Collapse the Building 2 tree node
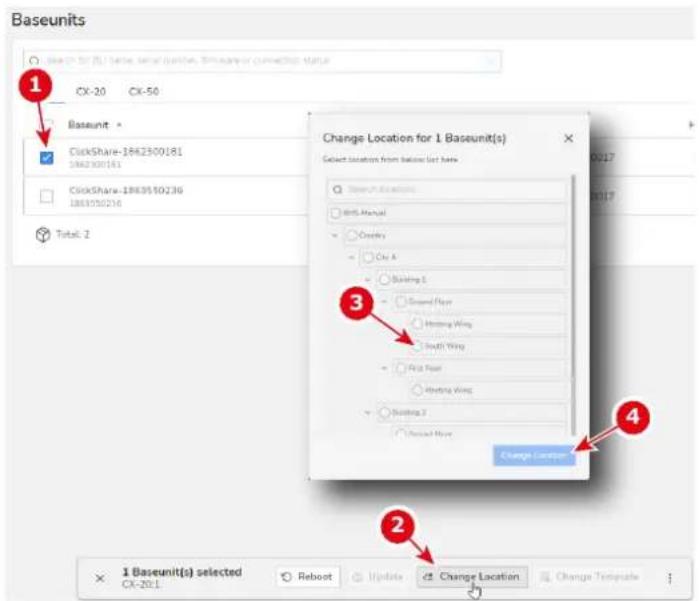 pyautogui.click(x=368, y=412)
